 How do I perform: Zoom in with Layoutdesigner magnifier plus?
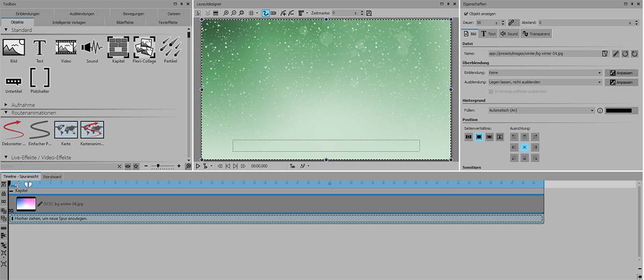(226, 12)
